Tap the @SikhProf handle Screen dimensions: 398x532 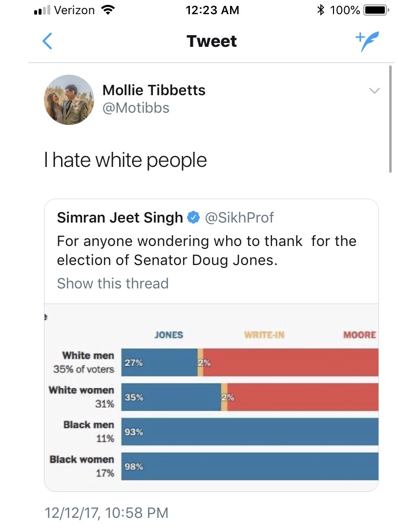(x=239, y=218)
